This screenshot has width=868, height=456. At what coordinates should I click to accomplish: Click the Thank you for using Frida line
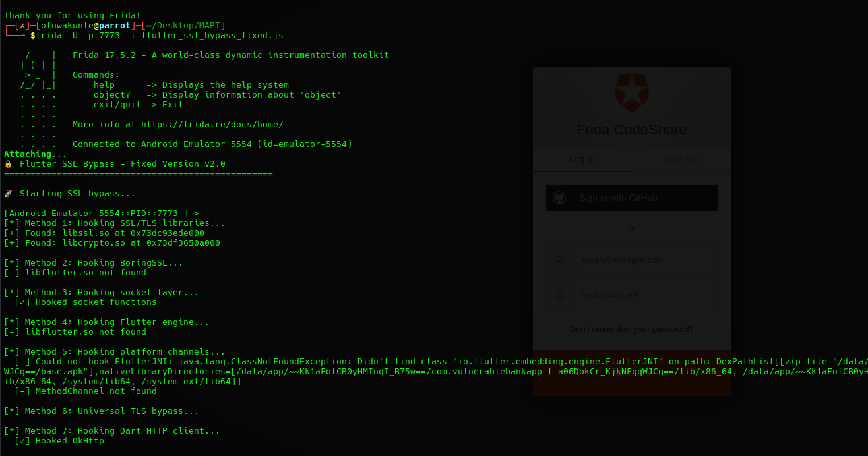click(x=73, y=16)
